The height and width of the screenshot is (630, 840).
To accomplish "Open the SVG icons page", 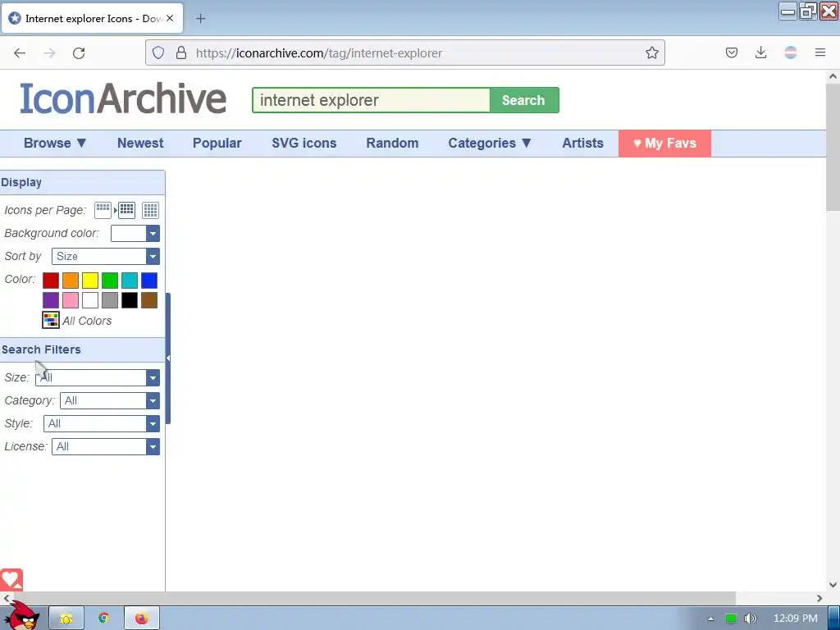I will pyautogui.click(x=304, y=143).
